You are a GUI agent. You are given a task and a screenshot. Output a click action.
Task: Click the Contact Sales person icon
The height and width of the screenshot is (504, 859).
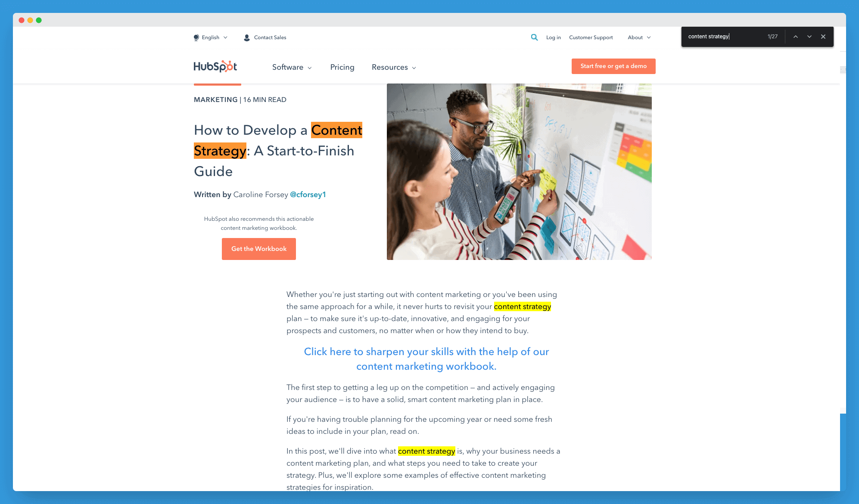click(x=247, y=37)
